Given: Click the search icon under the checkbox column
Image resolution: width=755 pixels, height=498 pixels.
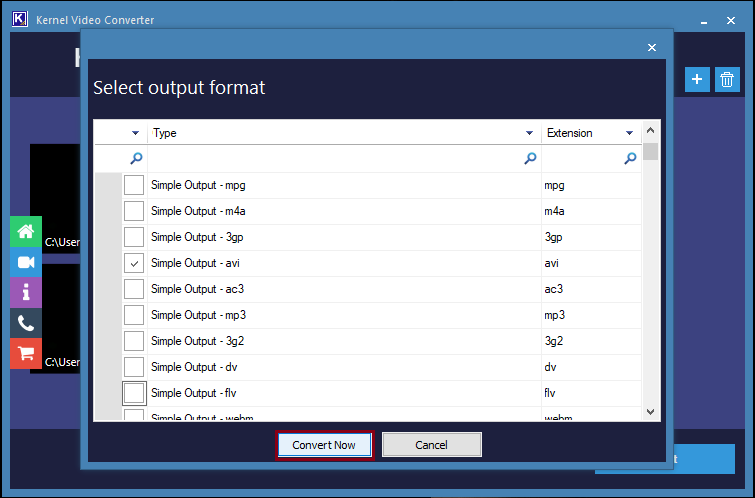Looking at the screenshot, I should coord(136,158).
